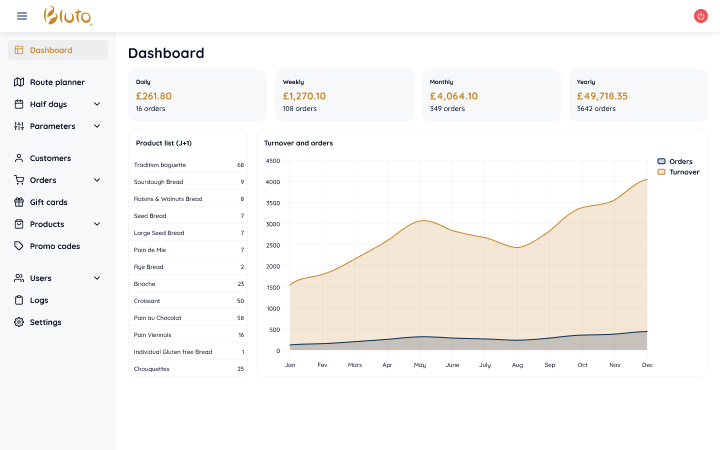Click the 4500 value on chart axis
The height and width of the screenshot is (450, 720).
[273, 161]
